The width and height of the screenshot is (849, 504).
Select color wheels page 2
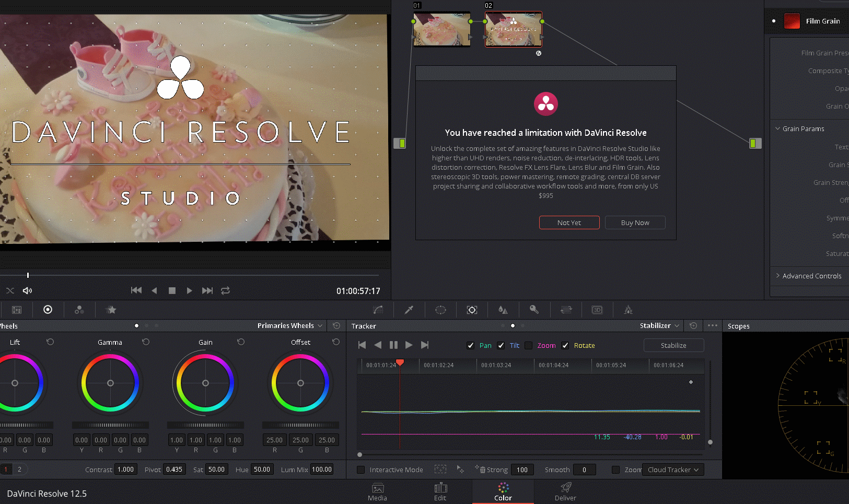coord(20,469)
